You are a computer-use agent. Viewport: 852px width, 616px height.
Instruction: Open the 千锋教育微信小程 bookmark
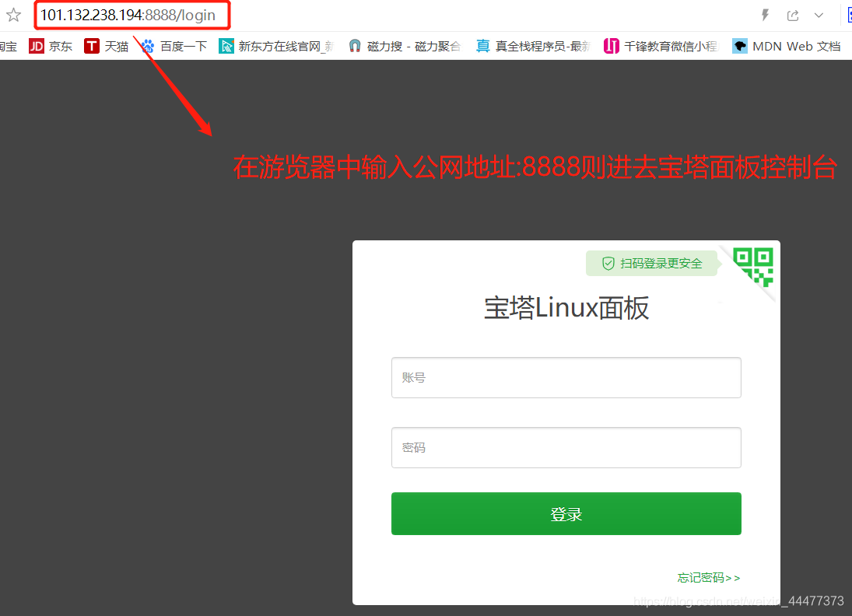(661, 46)
